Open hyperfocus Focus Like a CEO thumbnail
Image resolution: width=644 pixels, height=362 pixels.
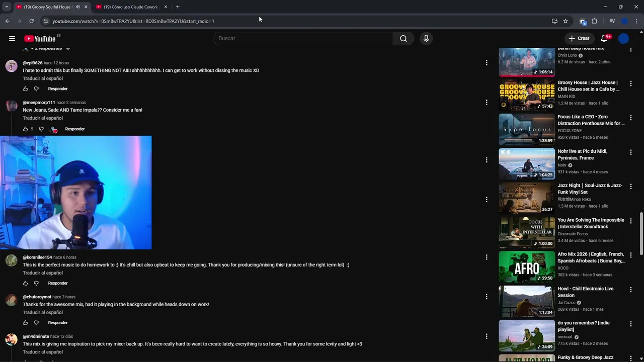click(527, 129)
